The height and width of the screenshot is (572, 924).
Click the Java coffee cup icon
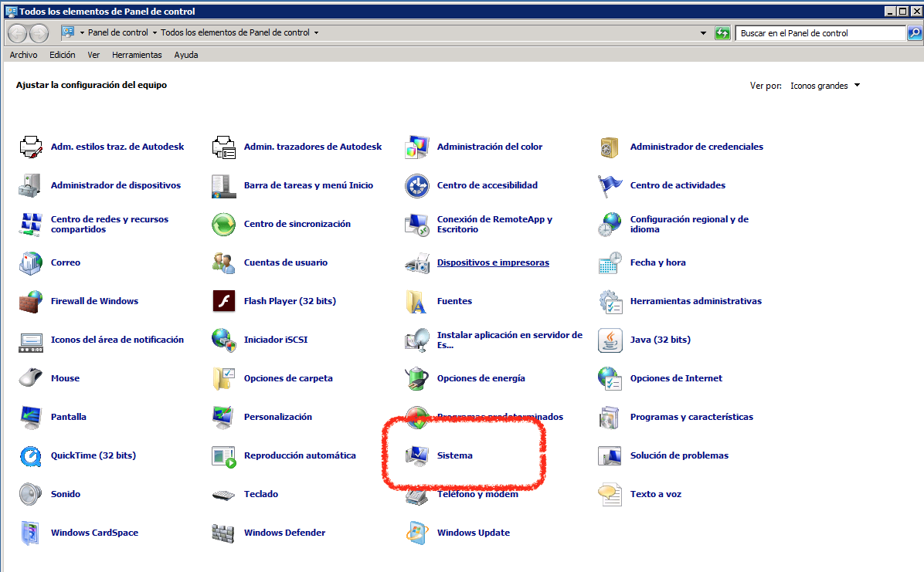pyautogui.click(x=610, y=340)
